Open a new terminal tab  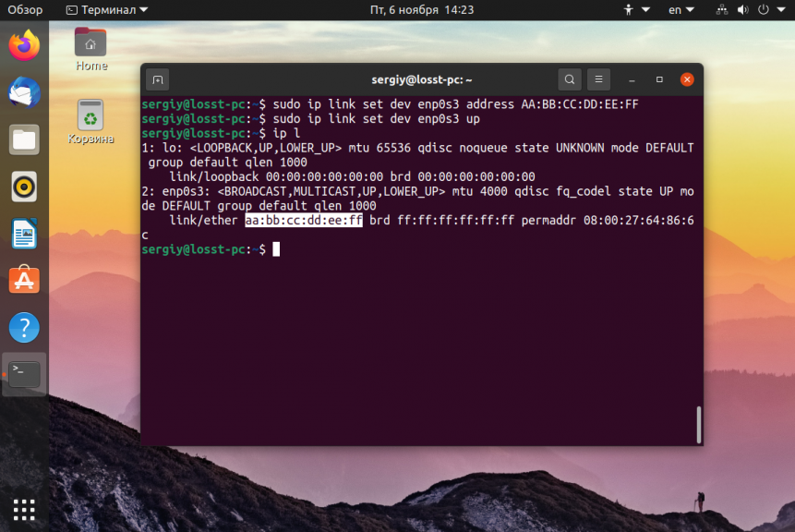tap(158, 79)
